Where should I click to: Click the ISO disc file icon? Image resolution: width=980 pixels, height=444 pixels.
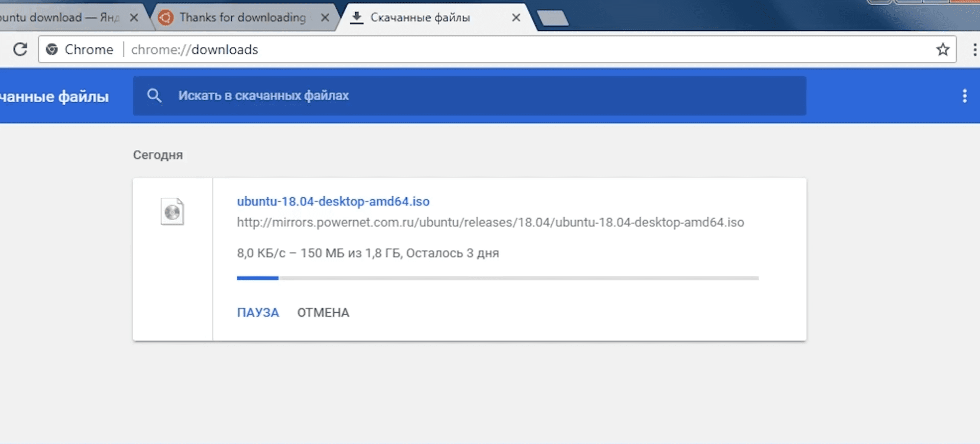[x=172, y=212]
